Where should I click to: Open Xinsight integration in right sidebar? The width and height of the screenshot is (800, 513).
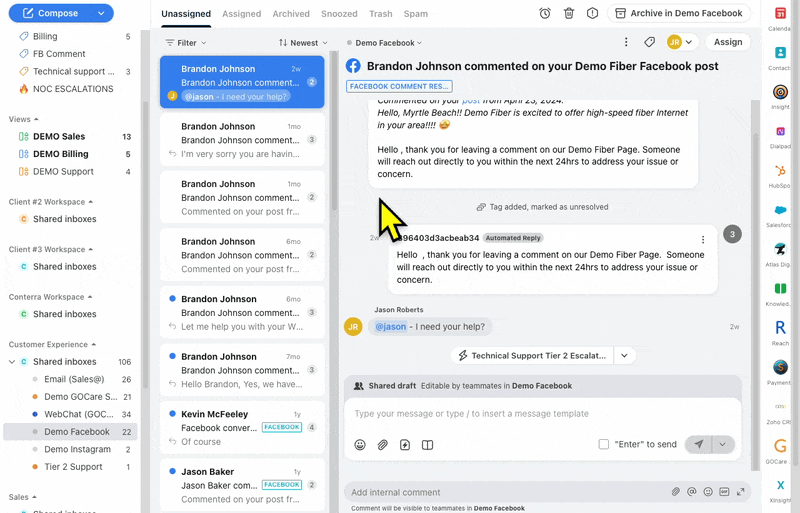(780, 485)
